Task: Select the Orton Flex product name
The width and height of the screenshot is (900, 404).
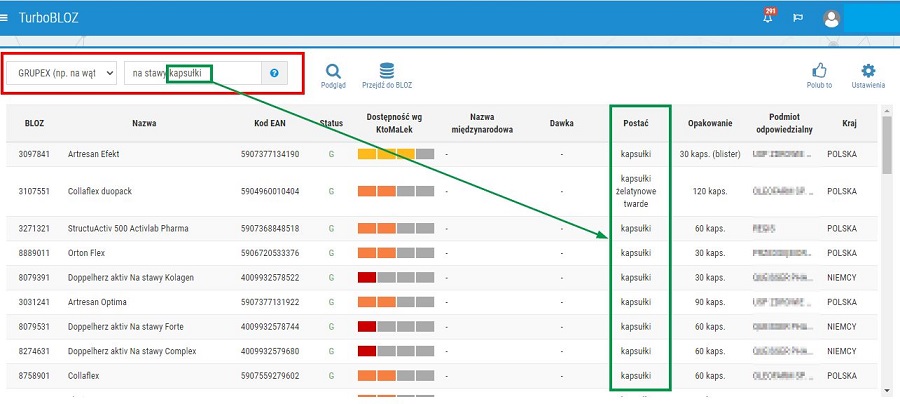Action: pos(86,253)
